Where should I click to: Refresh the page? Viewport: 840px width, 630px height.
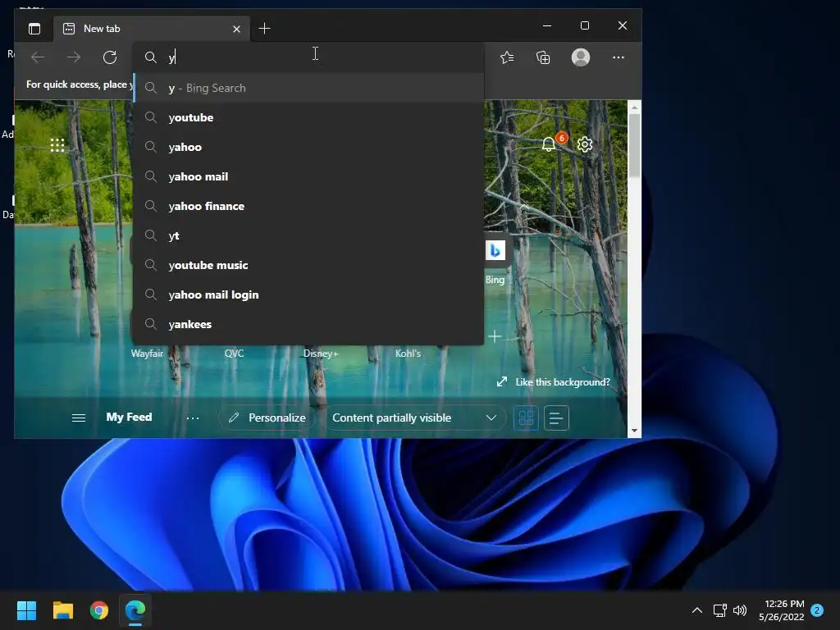(x=110, y=57)
